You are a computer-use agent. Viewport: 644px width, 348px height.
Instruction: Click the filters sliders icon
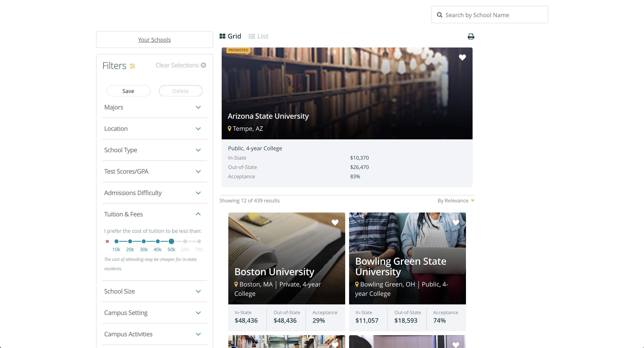132,66
